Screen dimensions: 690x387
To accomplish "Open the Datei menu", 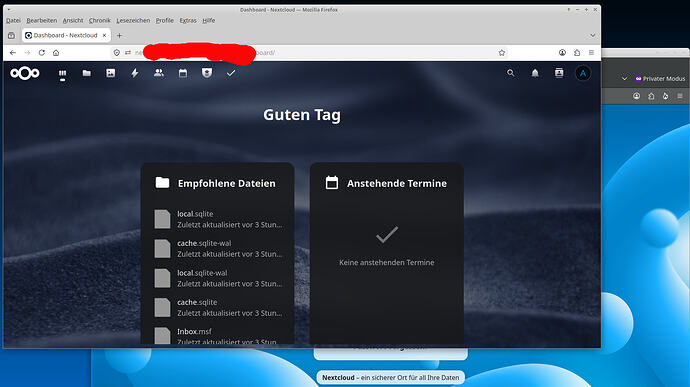I will point(13,20).
